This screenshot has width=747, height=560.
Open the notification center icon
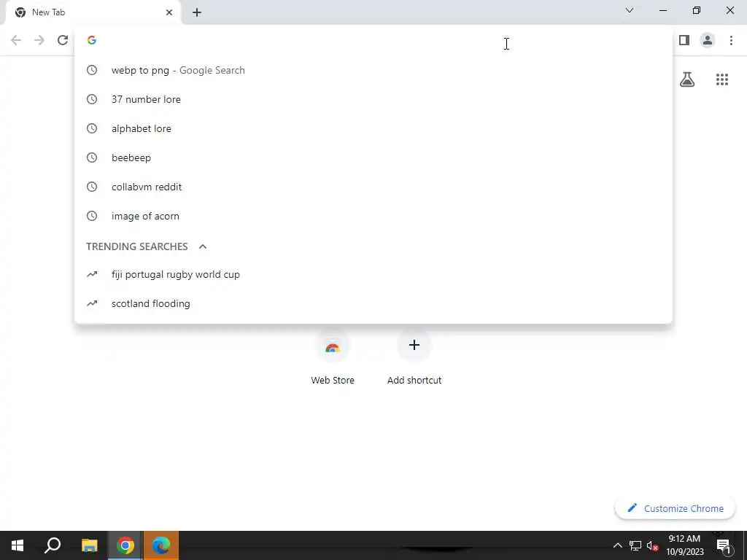(x=723, y=545)
